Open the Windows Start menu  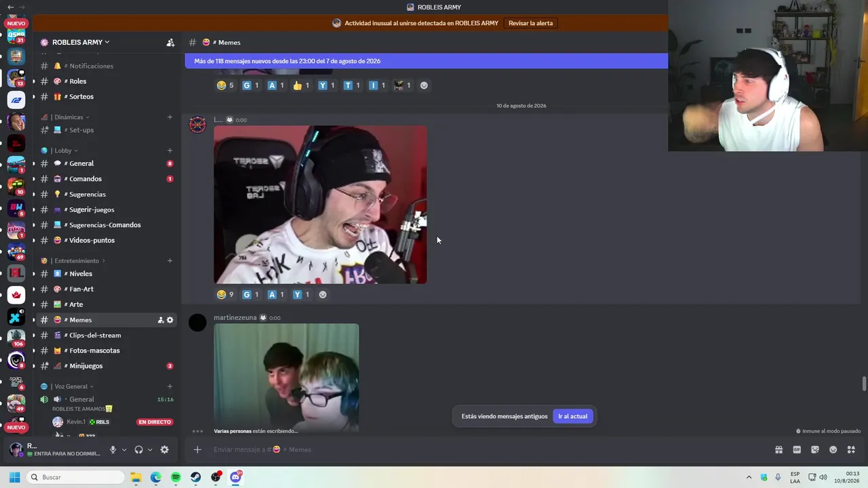pyautogui.click(x=14, y=477)
